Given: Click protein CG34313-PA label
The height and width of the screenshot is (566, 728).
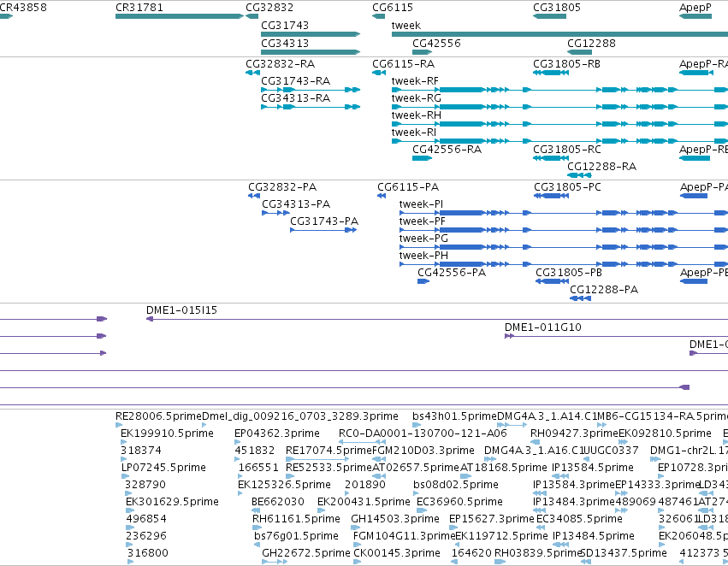Looking at the screenshot, I should (296, 204).
